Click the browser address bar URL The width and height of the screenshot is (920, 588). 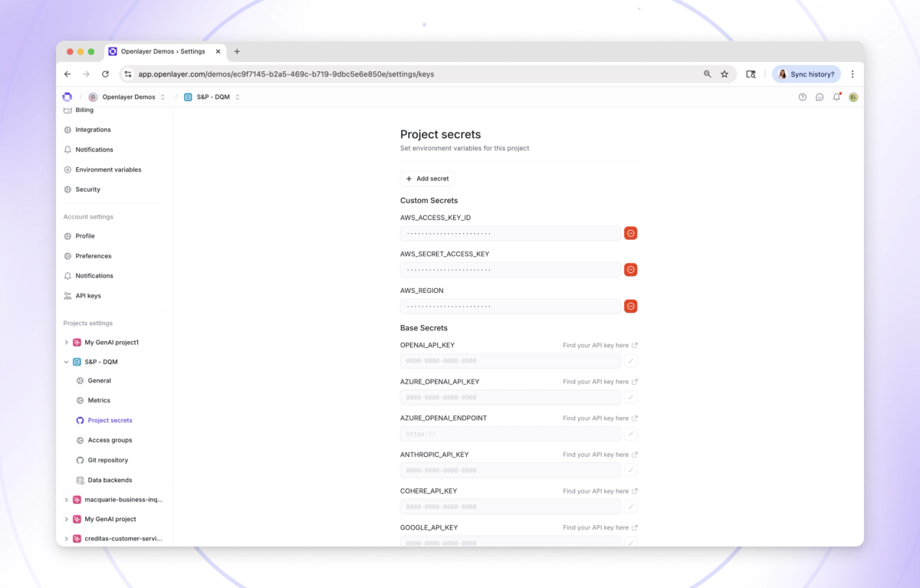286,74
